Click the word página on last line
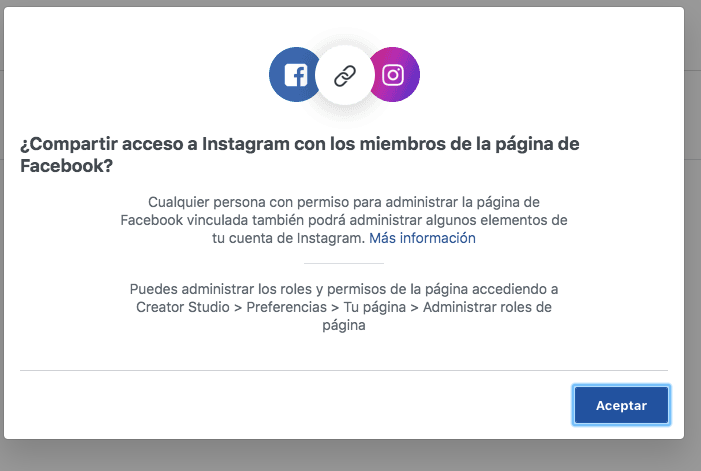The image size is (701, 471). [344, 326]
